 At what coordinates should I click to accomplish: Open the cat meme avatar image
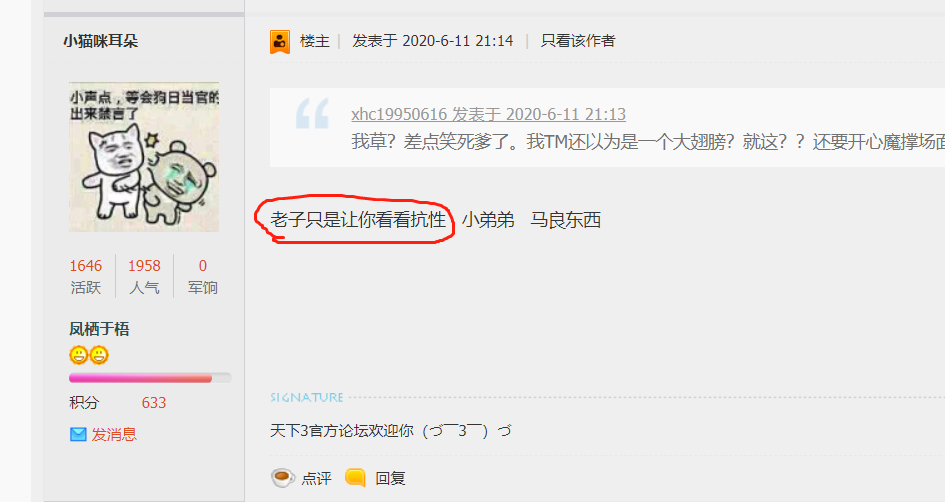(x=144, y=157)
